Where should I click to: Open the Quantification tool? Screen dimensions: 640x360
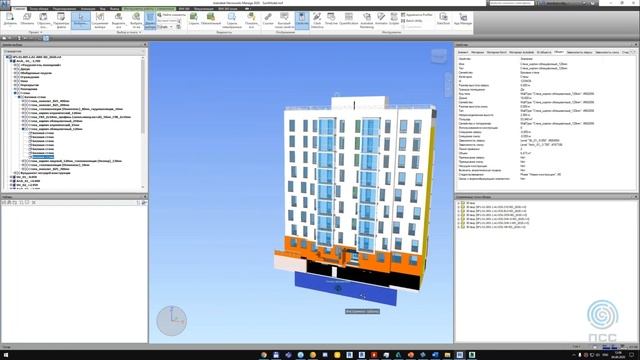click(349, 19)
